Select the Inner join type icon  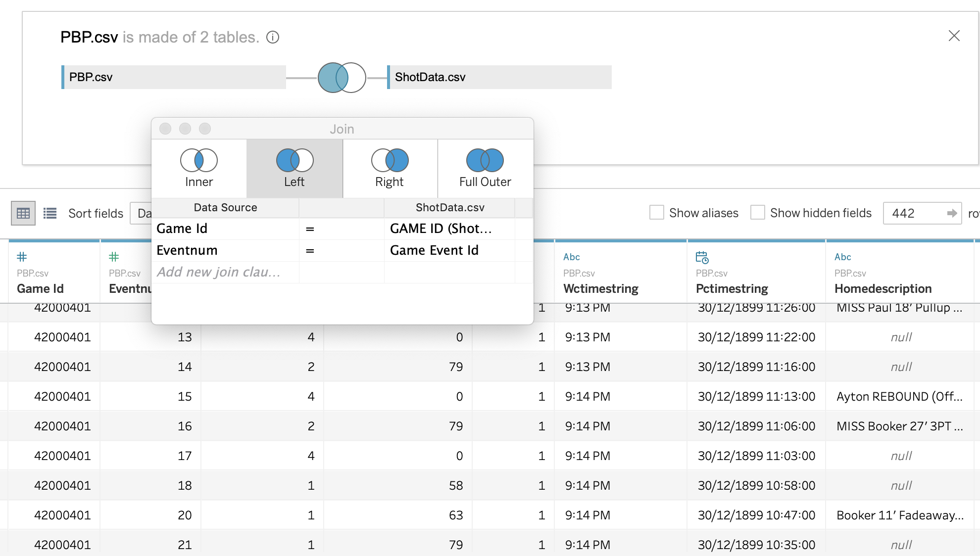click(198, 160)
